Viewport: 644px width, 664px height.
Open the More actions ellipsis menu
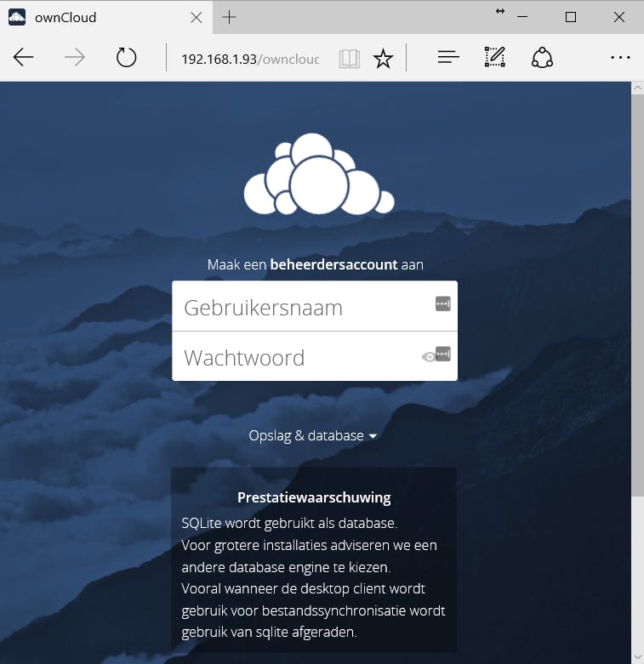click(x=620, y=57)
